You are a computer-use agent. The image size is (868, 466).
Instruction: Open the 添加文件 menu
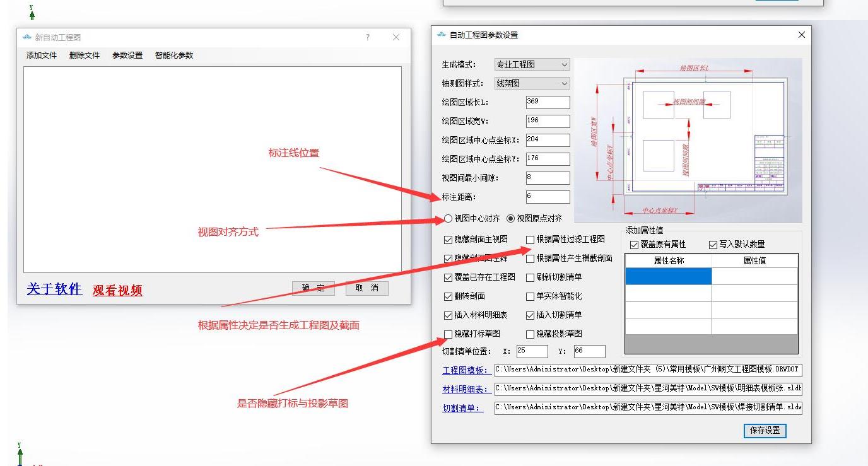click(x=42, y=55)
